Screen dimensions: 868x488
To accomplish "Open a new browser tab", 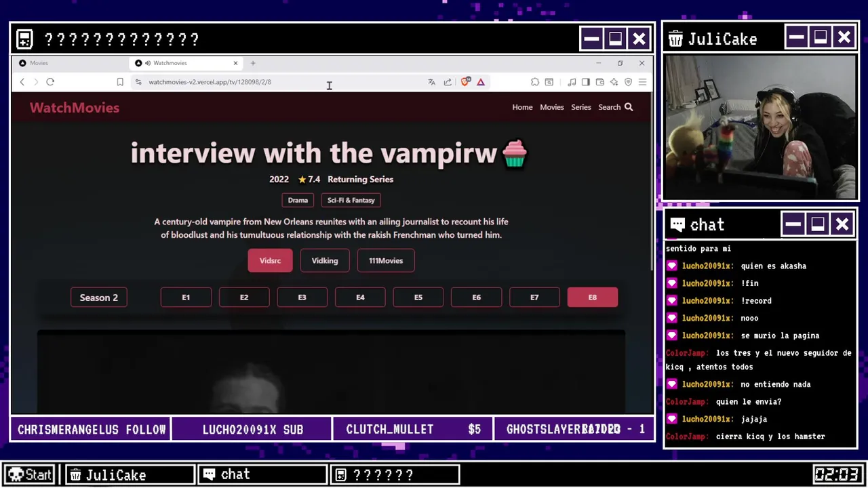I will pyautogui.click(x=253, y=63).
